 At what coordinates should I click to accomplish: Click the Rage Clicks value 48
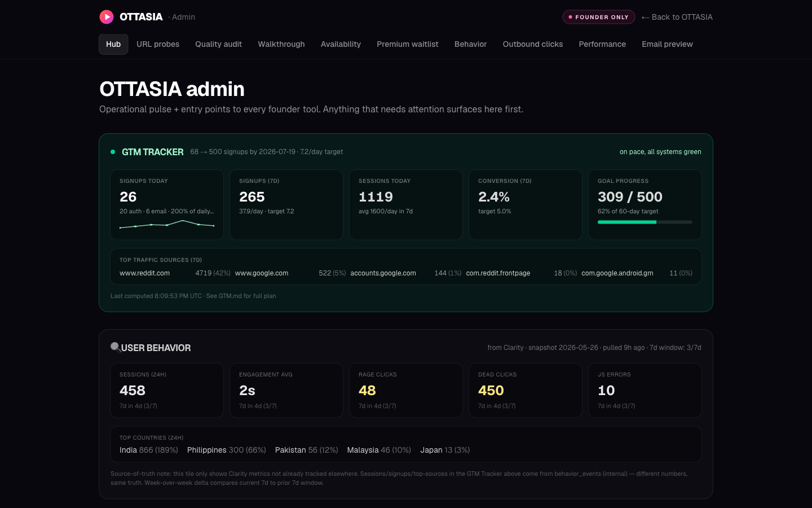coord(367,391)
